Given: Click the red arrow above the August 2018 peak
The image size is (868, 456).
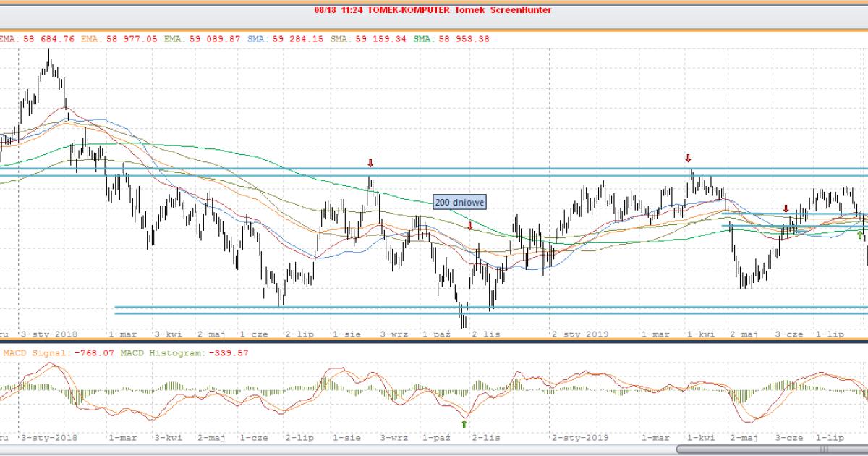Looking at the screenshot, I should pos(370,164).
